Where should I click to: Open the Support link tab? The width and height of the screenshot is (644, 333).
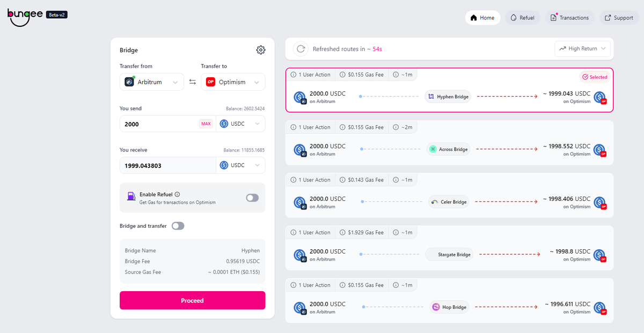(x=619, y=18)
